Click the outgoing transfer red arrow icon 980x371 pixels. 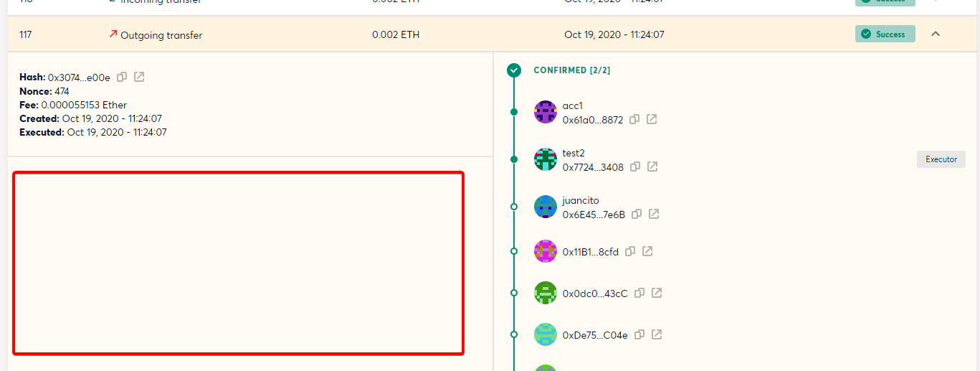click(113, 34)
